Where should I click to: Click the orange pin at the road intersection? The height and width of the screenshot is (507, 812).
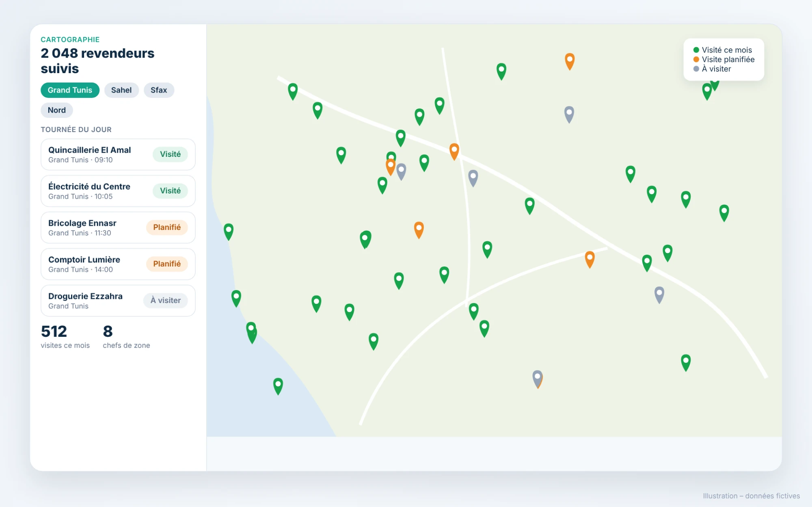tap(454, 152)
